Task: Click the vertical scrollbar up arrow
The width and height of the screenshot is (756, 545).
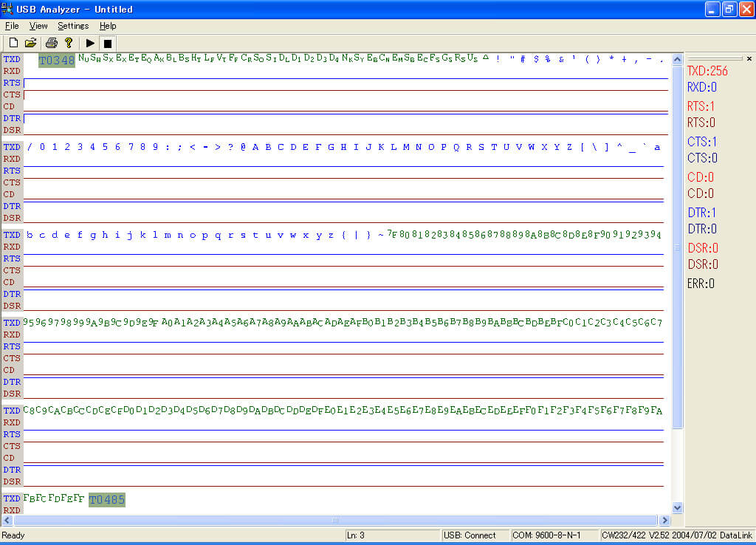Action: point(678,59)
